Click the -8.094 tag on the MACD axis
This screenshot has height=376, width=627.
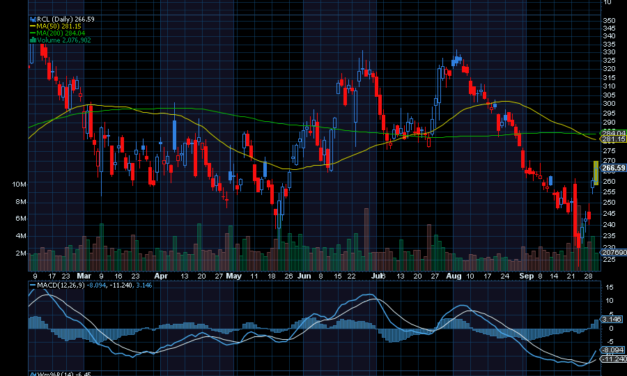(613, 350)
